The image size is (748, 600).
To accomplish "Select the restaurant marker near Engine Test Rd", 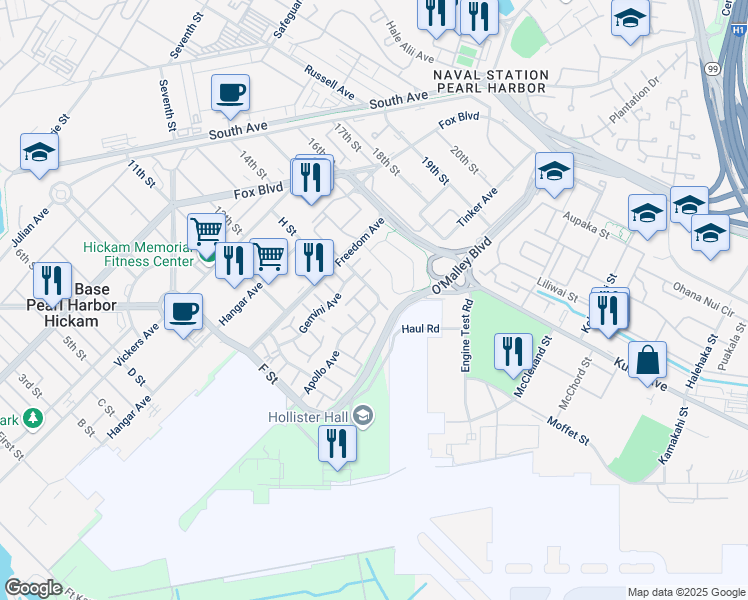I will [x=513, y=354].
